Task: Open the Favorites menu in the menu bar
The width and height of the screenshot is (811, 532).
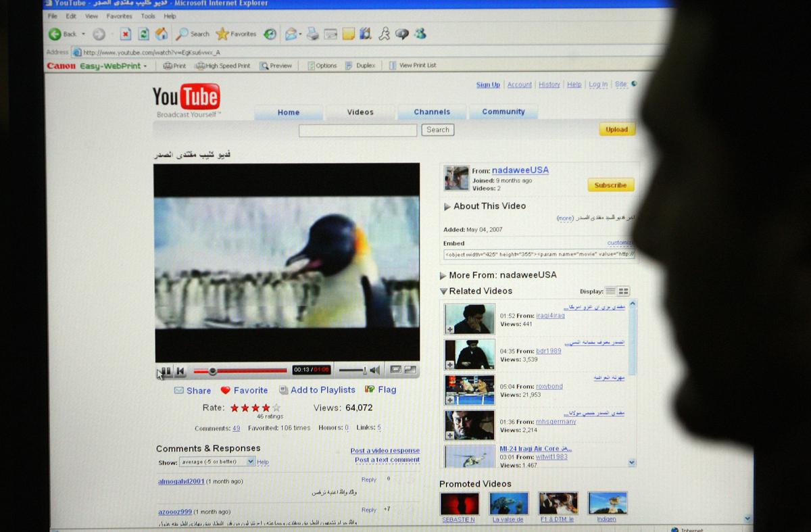Action: pyautogui.click(x=119, y=16)
